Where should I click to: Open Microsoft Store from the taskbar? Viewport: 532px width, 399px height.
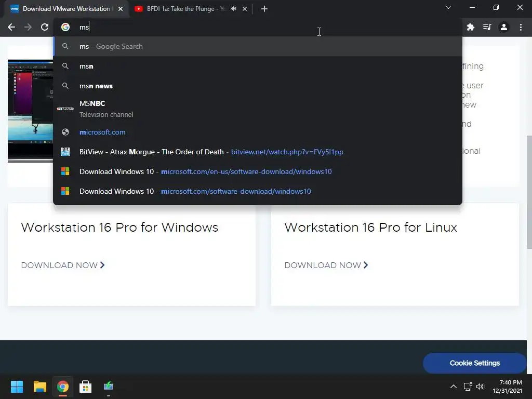coord(85,387)
